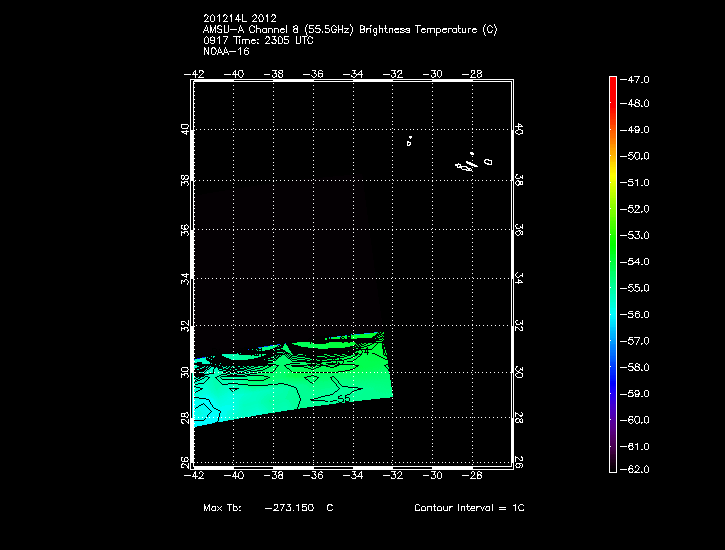Click the '0917 Time: 2305 UTC' text
The width and height of the screenshot is (725, 550).
click(x=257, y=40)
